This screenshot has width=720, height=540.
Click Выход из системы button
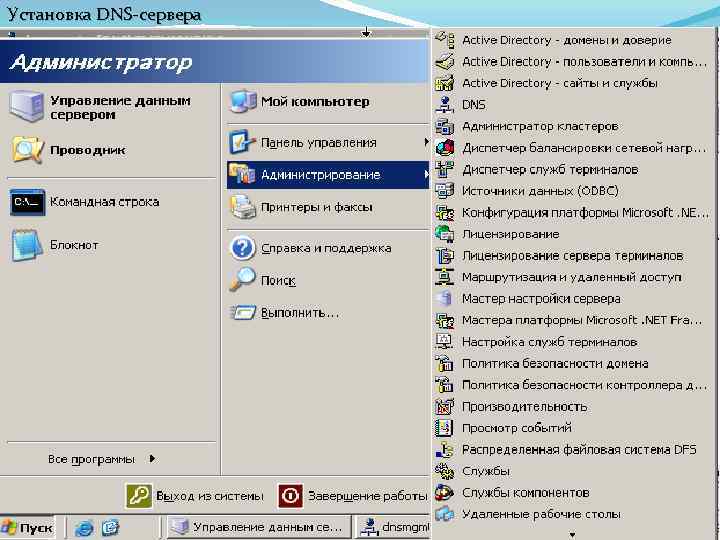click(x=195, y=496)
